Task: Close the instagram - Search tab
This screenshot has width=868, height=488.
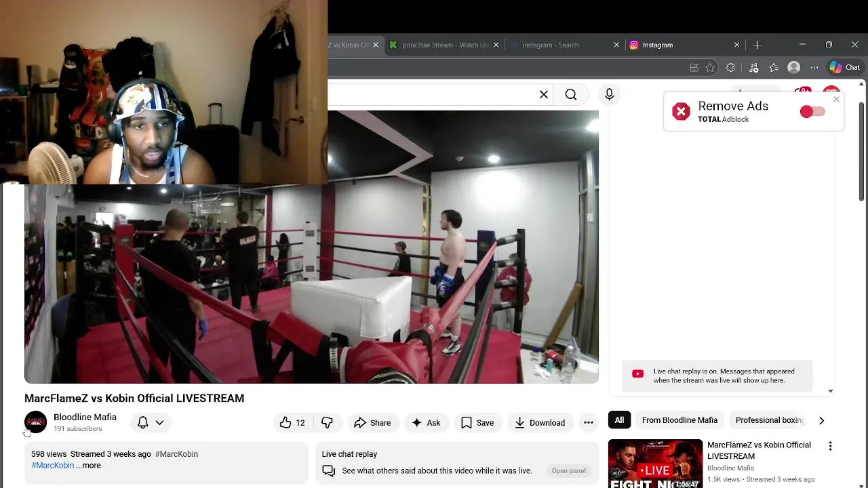Action: click(616, 45)
